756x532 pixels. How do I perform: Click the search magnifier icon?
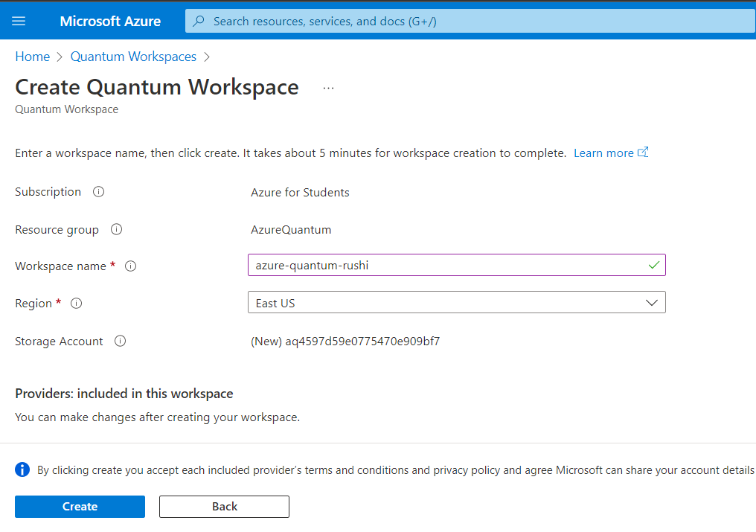199,22
